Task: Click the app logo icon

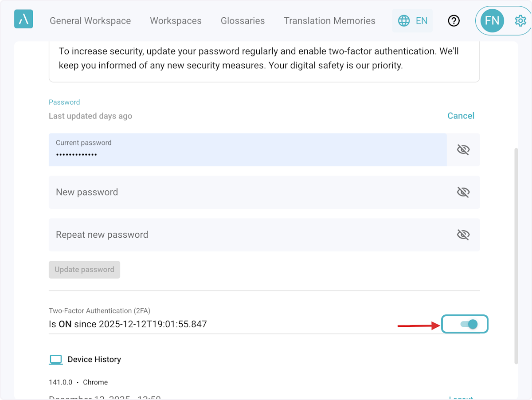Action: [23, 20]
